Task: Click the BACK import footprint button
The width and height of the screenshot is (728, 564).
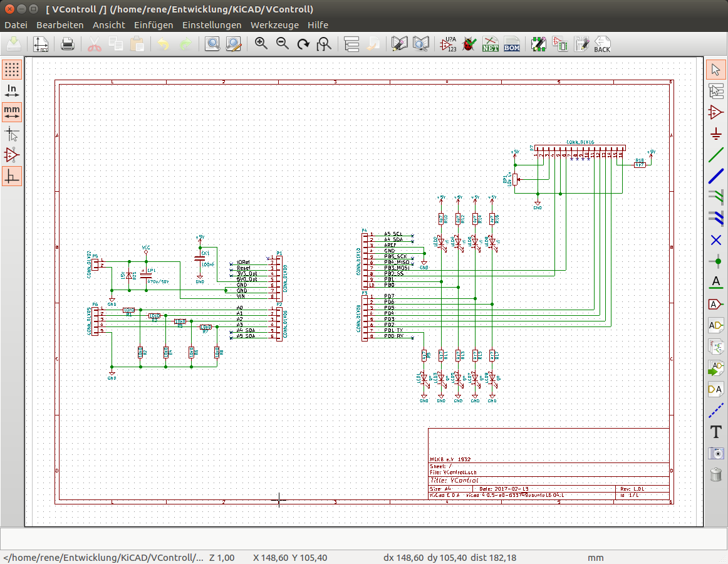Action: 602,44
